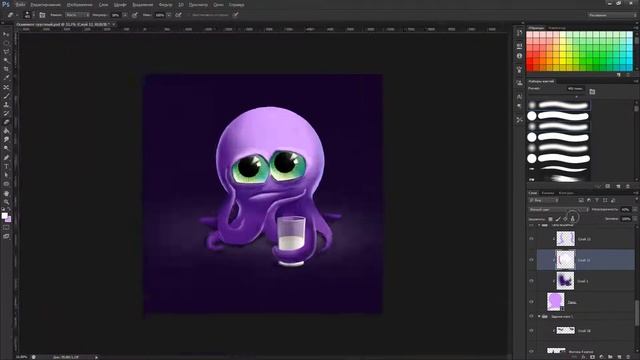Select the History Brush tool
Screen dimensions: 640x360
6,113
